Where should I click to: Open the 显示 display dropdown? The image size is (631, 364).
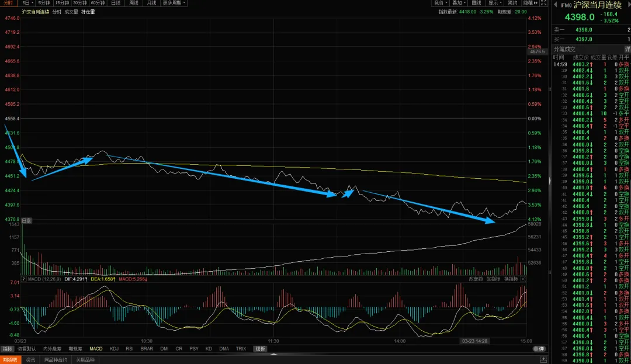(x=495, y=3)
